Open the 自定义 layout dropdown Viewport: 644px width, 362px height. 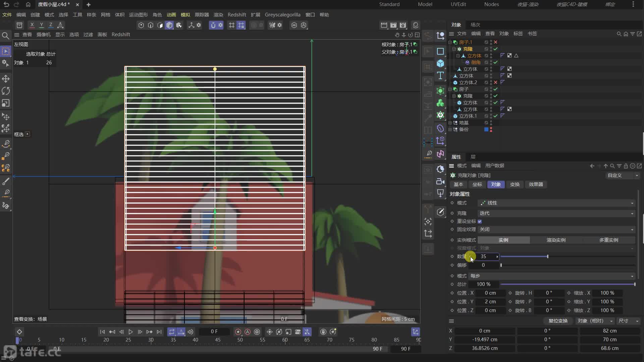(622, 176)
